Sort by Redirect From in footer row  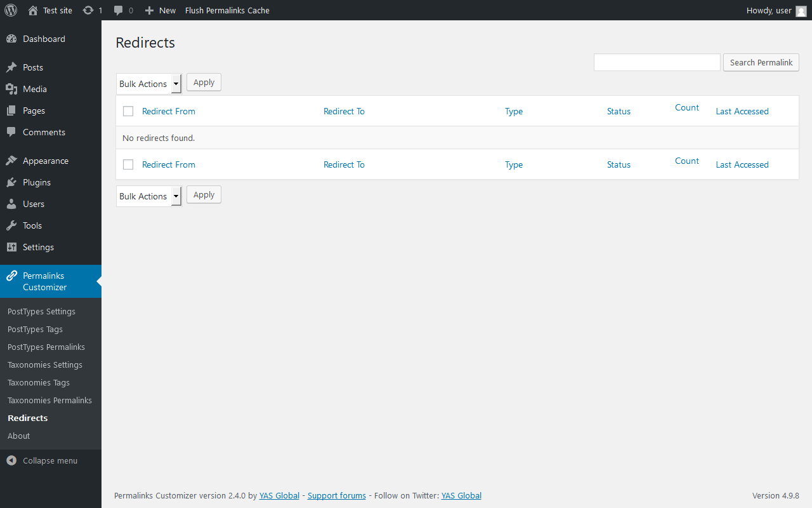tap(169, 164)
